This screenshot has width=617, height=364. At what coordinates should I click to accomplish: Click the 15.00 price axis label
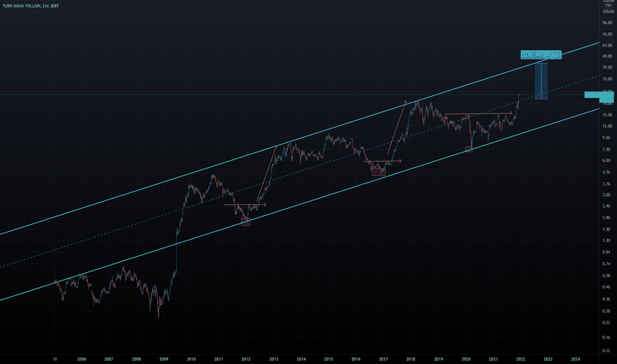point(608,115)
